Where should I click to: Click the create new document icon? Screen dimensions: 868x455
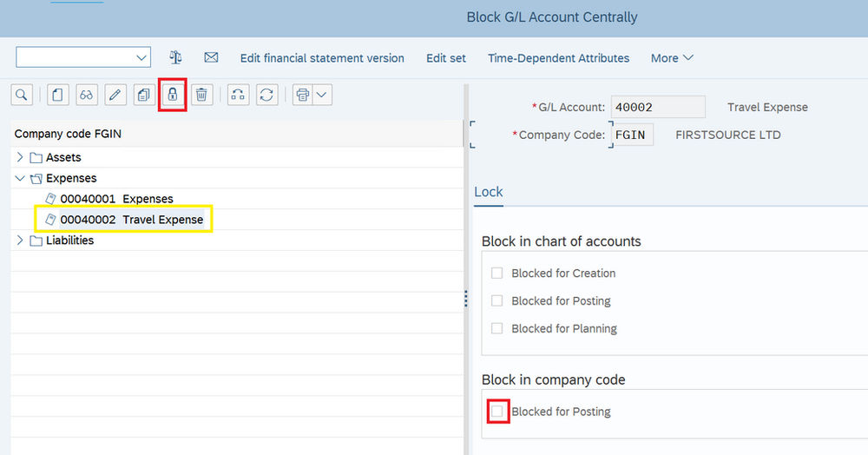(x=58, y=95)
